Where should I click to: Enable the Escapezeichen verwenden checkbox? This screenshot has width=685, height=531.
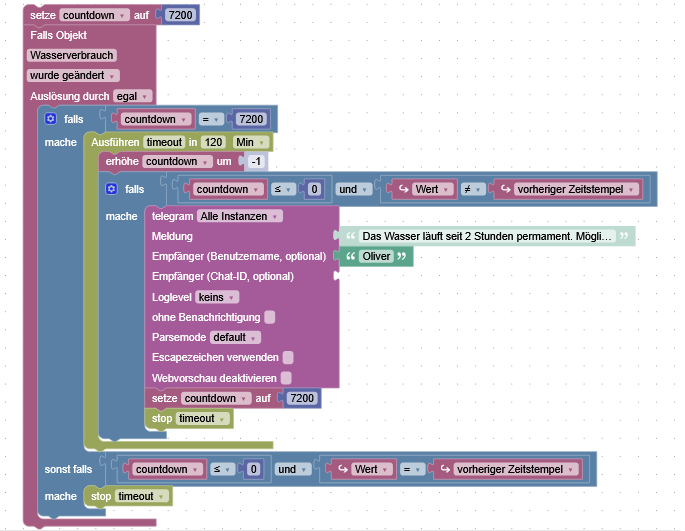point(288,357)
